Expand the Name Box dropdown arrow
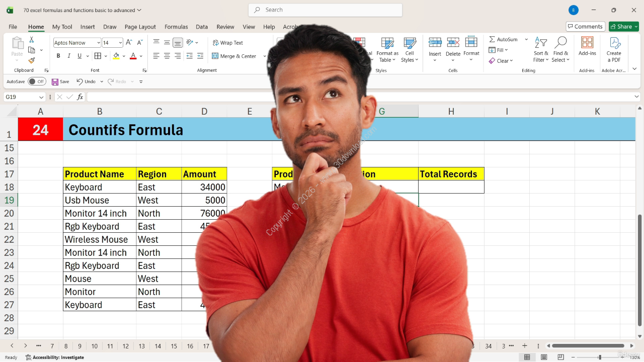The width and height of the screenshot is (644, 362). tap(41, 97)
